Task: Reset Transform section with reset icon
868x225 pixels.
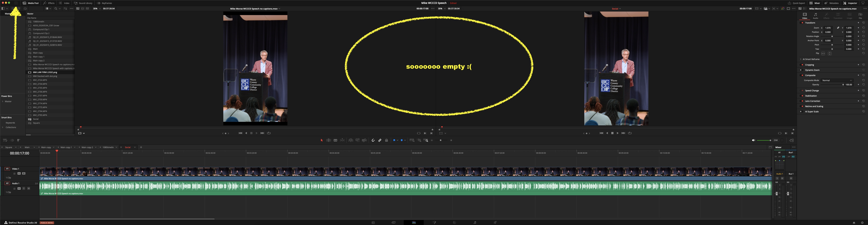Action: (863, 23)
